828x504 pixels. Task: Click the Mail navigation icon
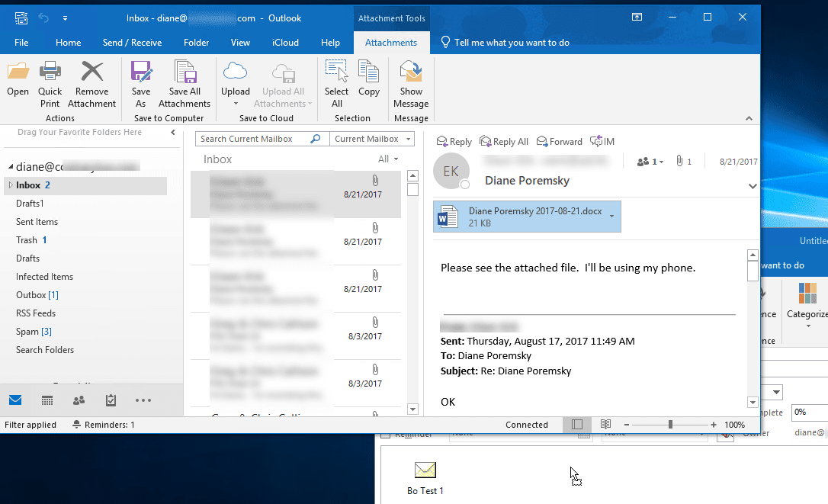15,400
